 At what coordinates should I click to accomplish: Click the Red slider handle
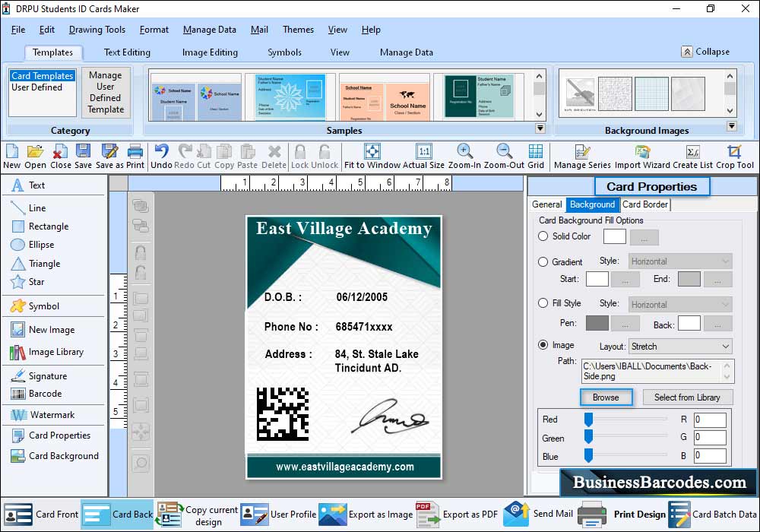(x=588, y=419)
